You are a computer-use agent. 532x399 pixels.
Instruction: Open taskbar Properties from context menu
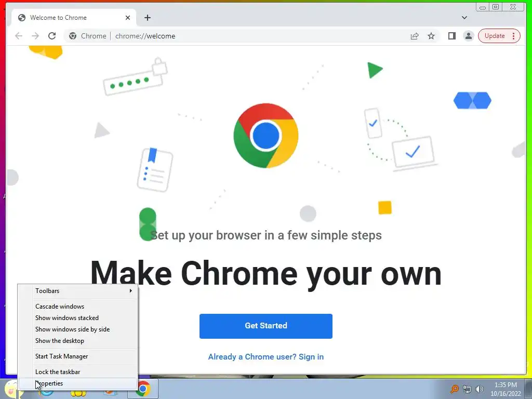tap(78, 384)
